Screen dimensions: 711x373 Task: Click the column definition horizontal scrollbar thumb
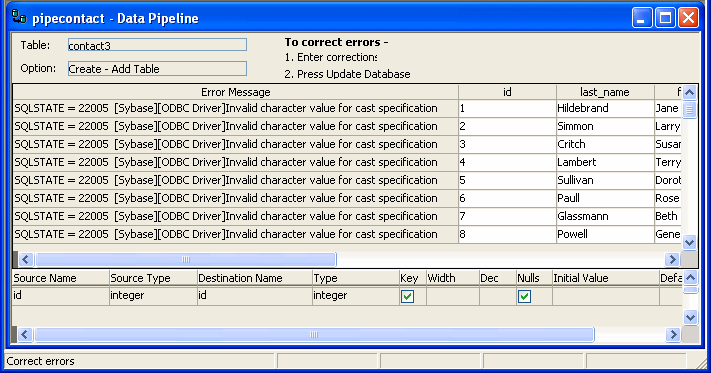[x=314, y=334]
